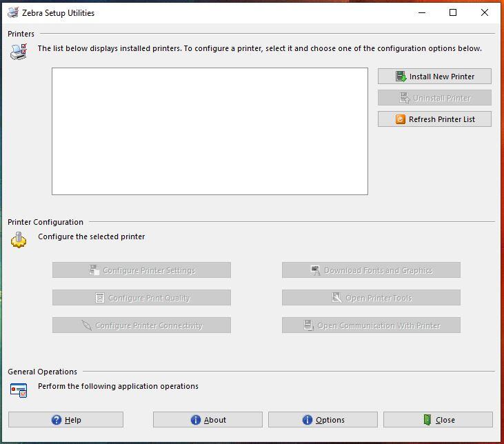Image resolution: width=504 pixels, height=444 pixels.
Task: Open the Help button
Action: click(66, 420)
